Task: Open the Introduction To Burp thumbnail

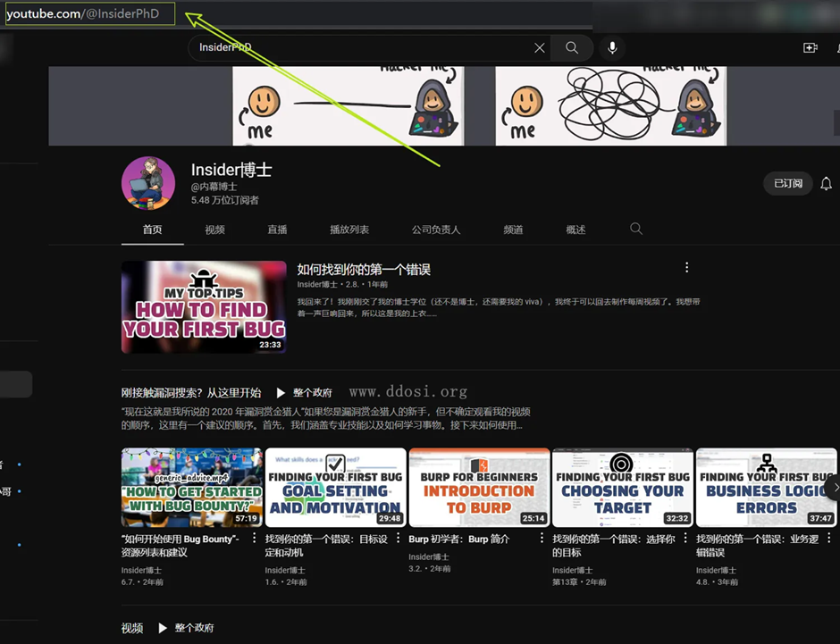Action: 479,488
